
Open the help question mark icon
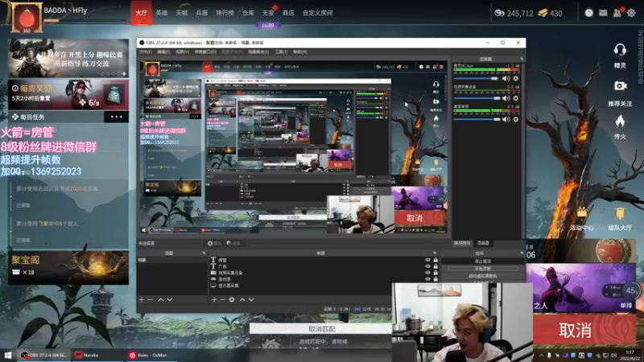[589, 13]
